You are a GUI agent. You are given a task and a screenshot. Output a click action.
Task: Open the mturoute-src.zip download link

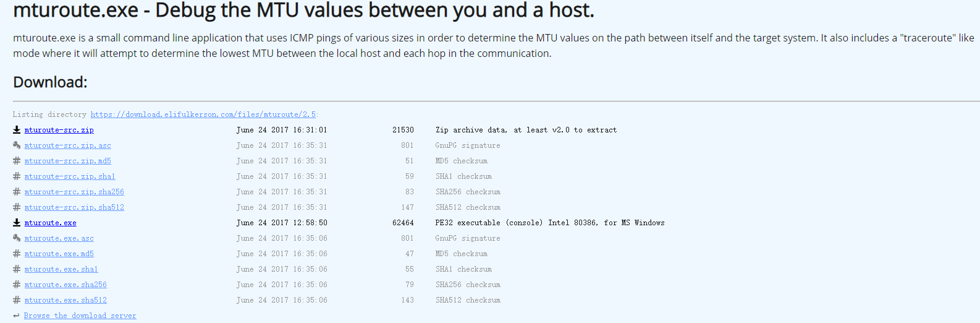click(59, 130)
